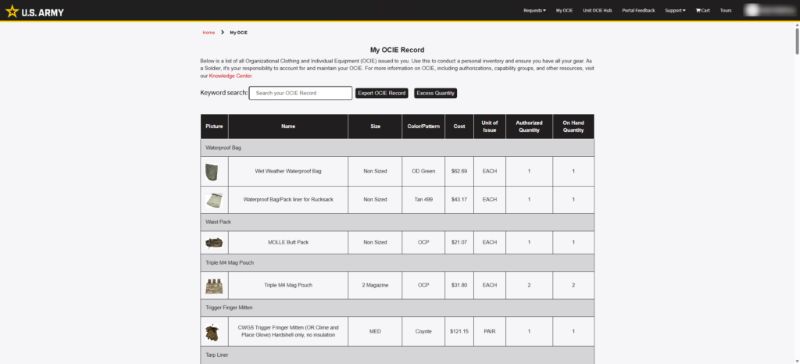Click the OD Green color cell
Viewport: 800px width, 364px height.
(x=423, y=172)
